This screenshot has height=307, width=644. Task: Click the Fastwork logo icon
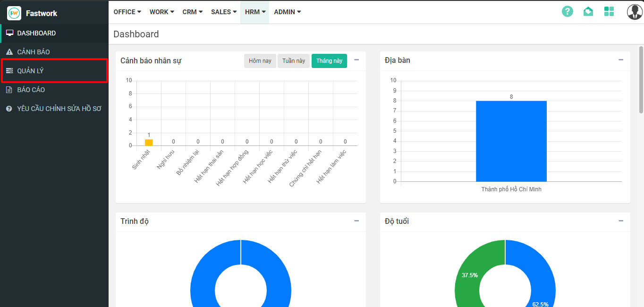pyautogui.click(x=14, y=13)
